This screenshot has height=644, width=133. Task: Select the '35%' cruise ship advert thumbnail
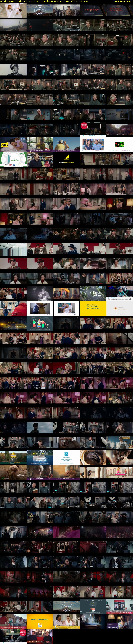click(40, 457)
